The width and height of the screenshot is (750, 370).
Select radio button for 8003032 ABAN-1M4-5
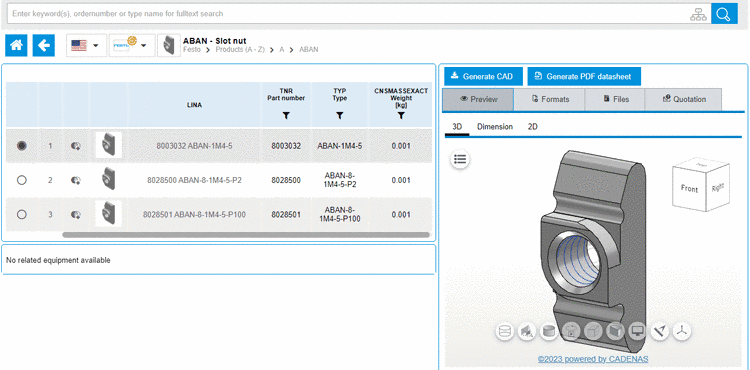pos(22,146)
